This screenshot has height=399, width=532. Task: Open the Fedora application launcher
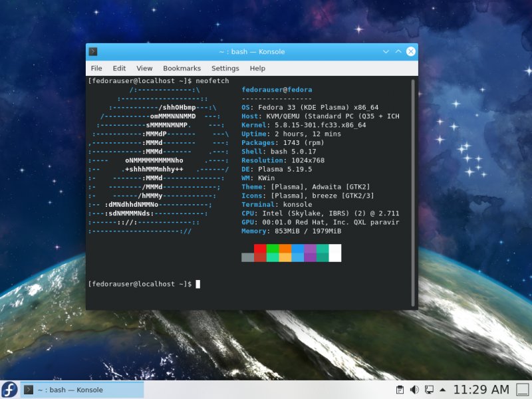coord(9,390)
